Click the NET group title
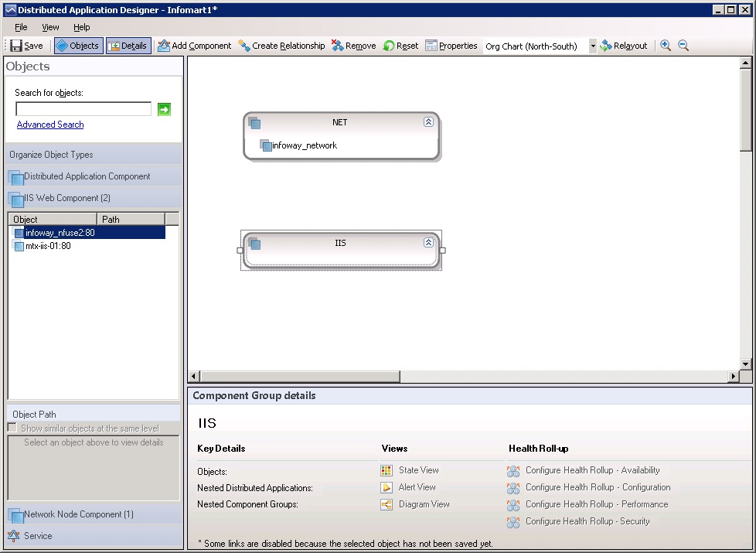Image resolution: width=756 pixels, height=553 pixels. point(340,122)
